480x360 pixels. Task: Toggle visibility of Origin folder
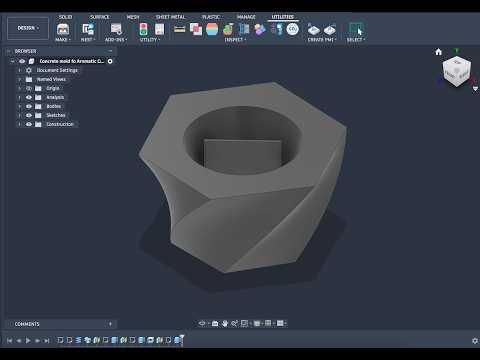click(x=29, y=88)
